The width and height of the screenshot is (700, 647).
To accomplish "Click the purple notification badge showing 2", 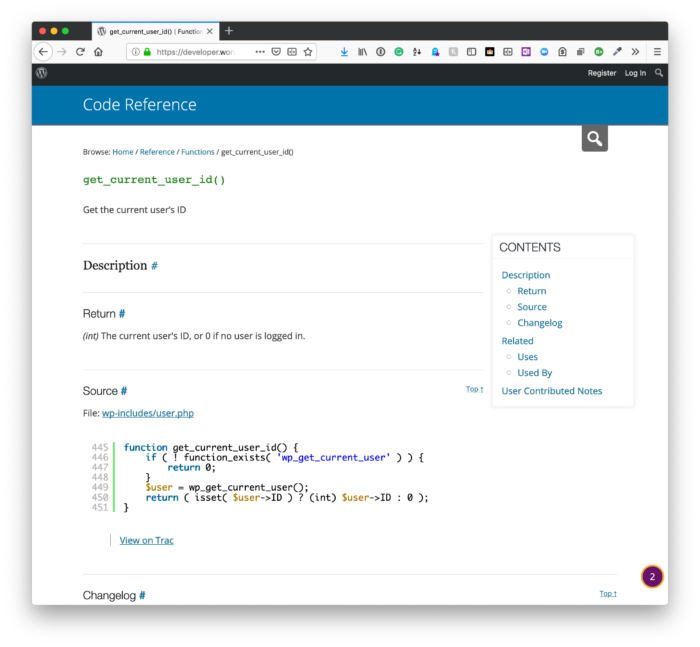I will (652, 576).
